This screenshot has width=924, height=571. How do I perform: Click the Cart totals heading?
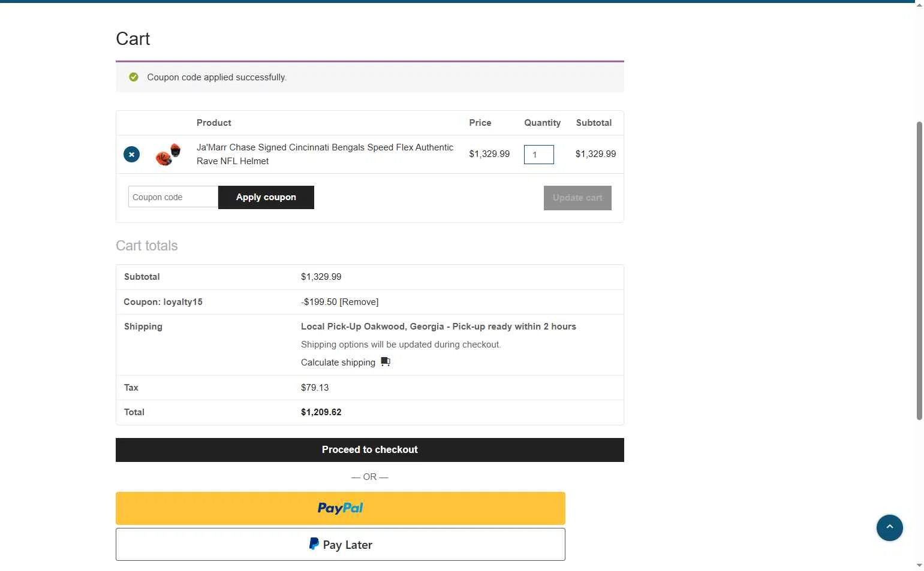click(x=147, y=246)
